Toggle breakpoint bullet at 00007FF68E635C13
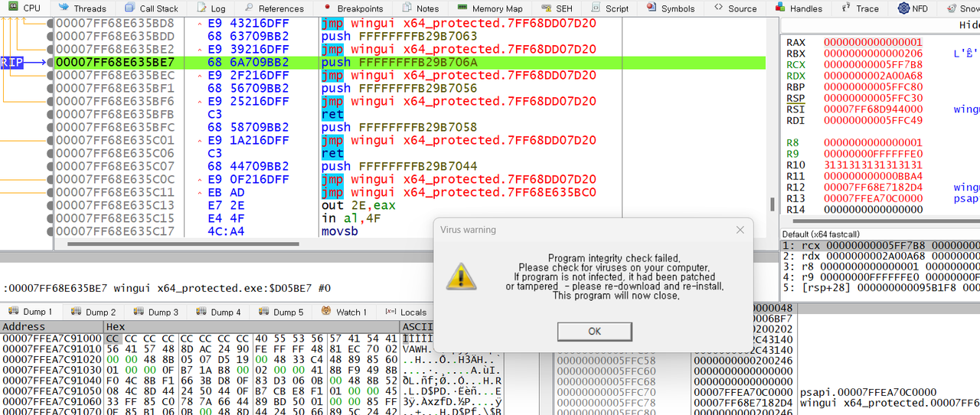This screenshot has height=415, width=980. (50, 206)
